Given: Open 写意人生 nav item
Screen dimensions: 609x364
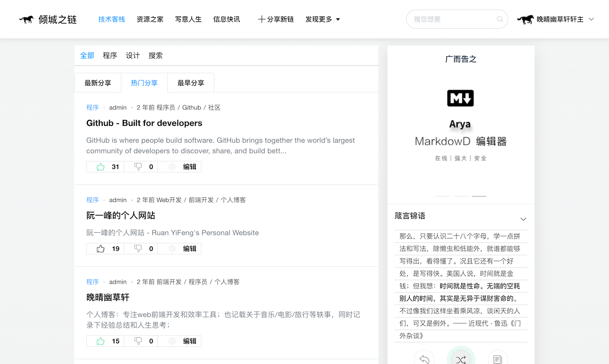Looking at the screenshot, I should [188, 19].
